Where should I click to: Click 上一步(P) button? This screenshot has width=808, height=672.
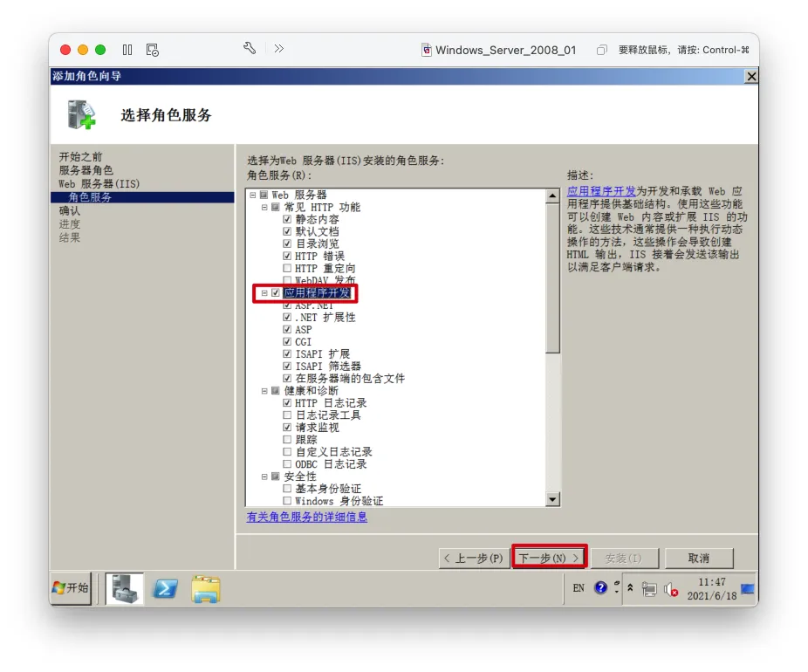coord(474,559)
